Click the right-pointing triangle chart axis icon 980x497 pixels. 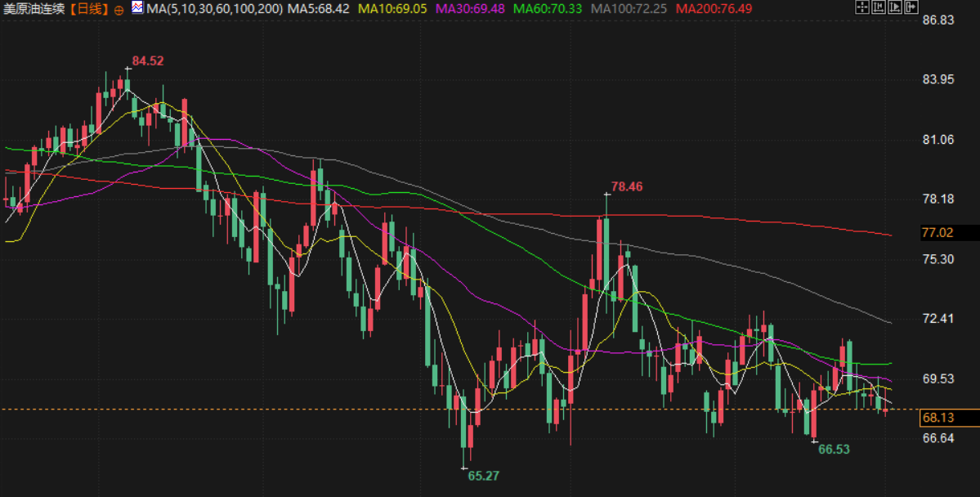point(895,8)
